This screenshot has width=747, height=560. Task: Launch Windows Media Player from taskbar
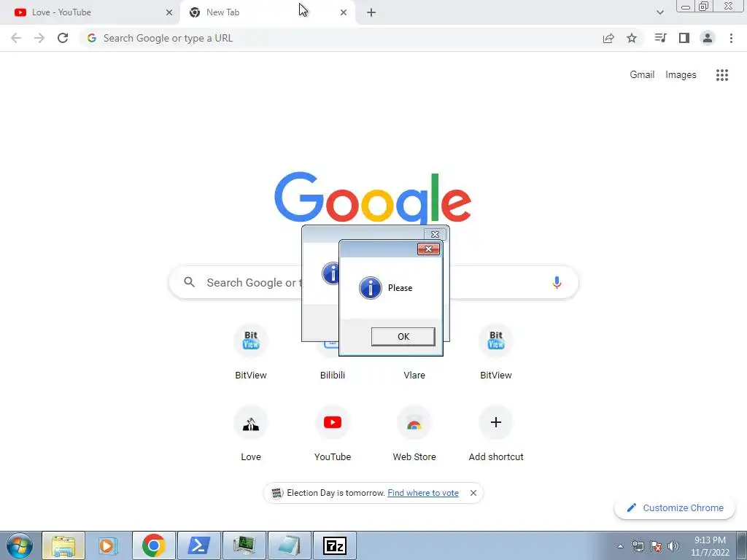108,545
